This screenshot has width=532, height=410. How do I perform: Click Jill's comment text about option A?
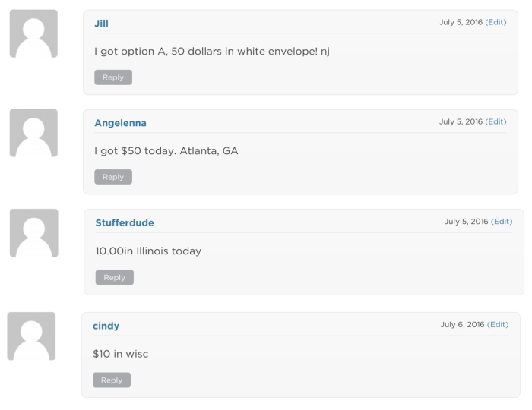tap(212, 51)
